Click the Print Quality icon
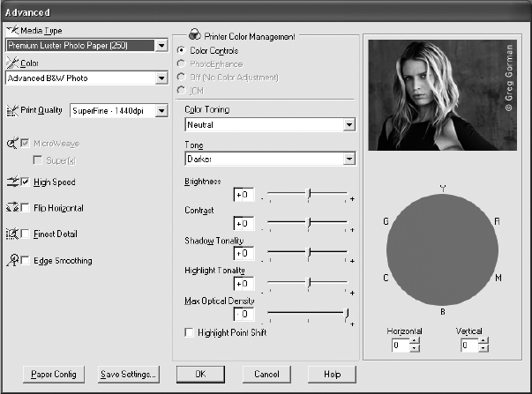This screenshot has width=532, height=394. pos(12,110)
